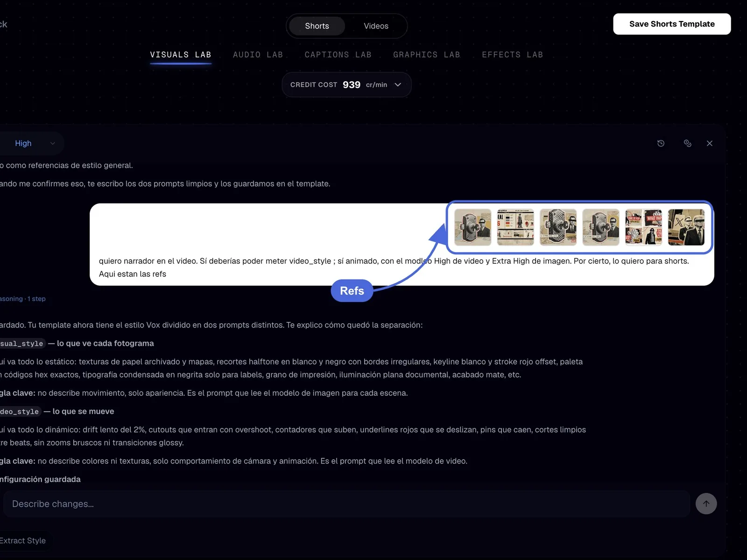Open the chat history clock icon

pos(661,143)
